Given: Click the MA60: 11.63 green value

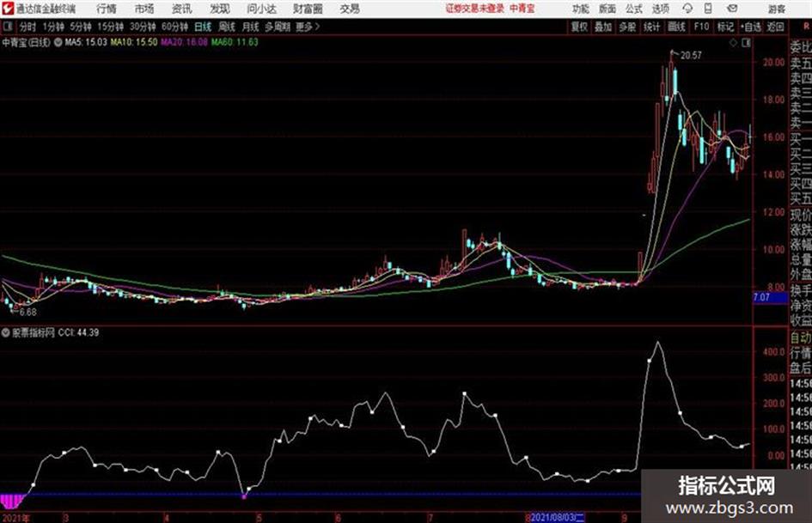Looking at the screenshot, I should (235, 42).
